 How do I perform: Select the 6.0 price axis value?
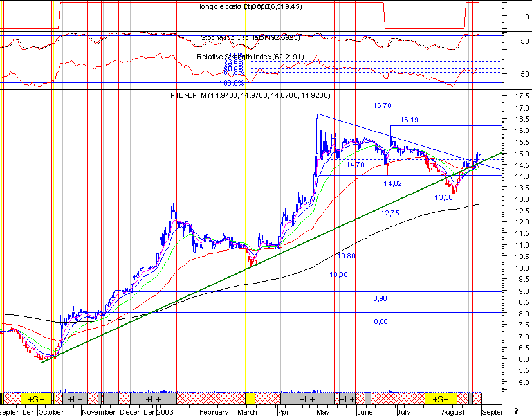(524, 359)
